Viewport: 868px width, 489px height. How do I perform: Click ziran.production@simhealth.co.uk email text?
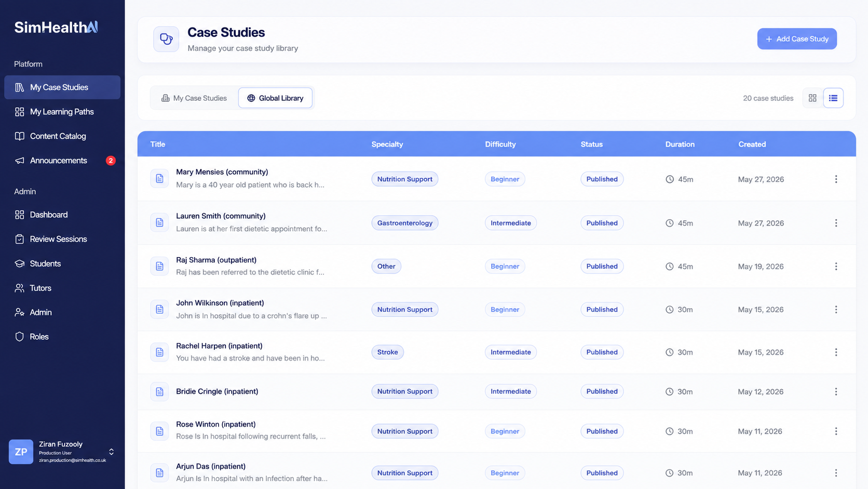point(73,460)
